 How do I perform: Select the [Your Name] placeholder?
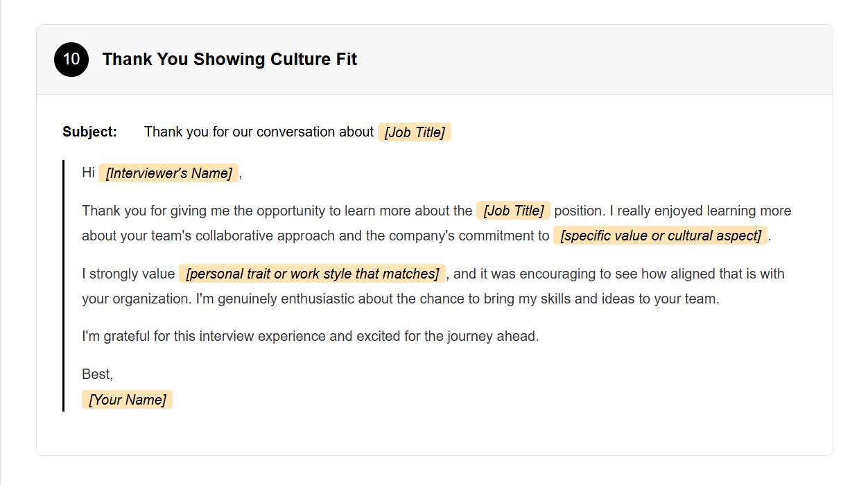[x=127, y=400]
